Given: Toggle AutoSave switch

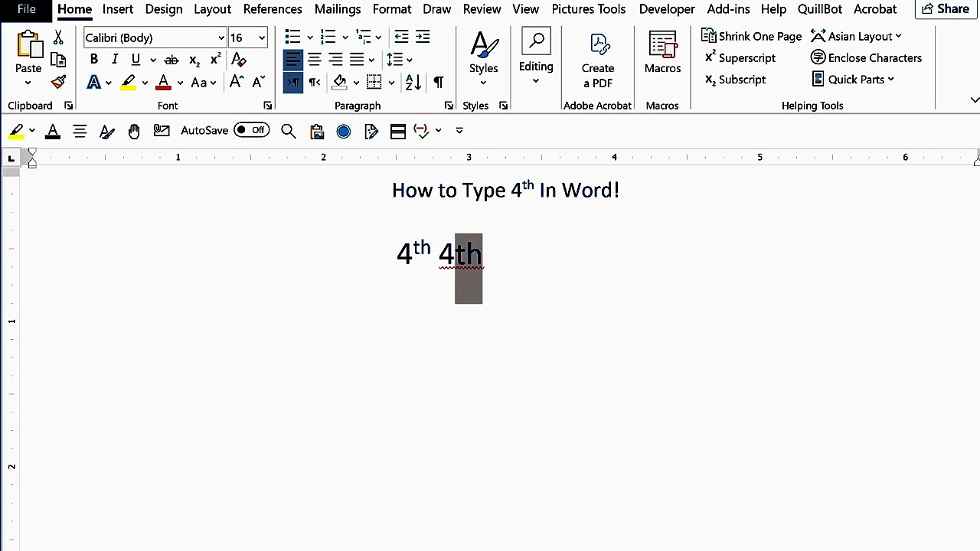Looking at the screenshot, I should pyautogui.click(x=252, y=130).
